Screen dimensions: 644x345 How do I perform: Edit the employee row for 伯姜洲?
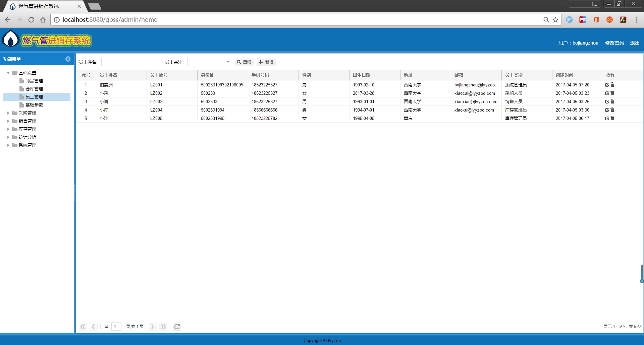pyautogui.click(x=607, y=85)
